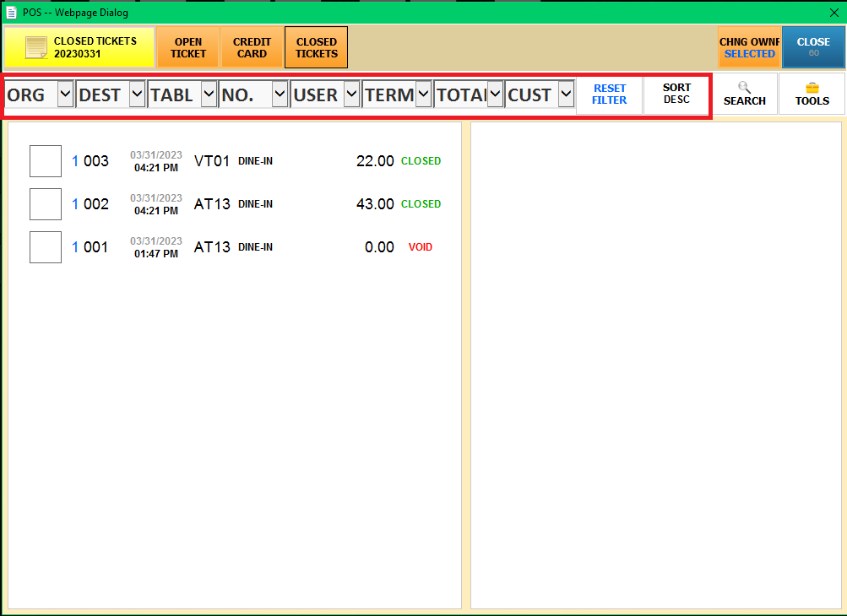Open the TERM filter dropdown
The image size is (847, 616).
click(x=423, y=95)
